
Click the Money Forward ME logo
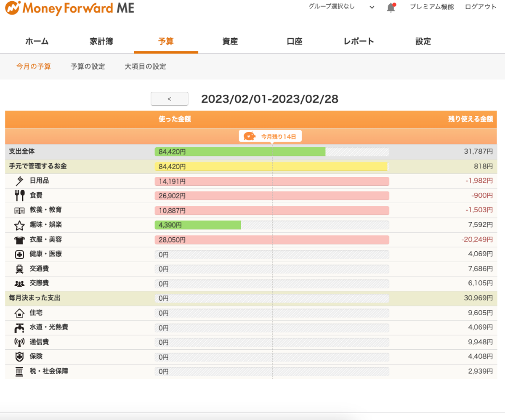[x=69, y=8]
